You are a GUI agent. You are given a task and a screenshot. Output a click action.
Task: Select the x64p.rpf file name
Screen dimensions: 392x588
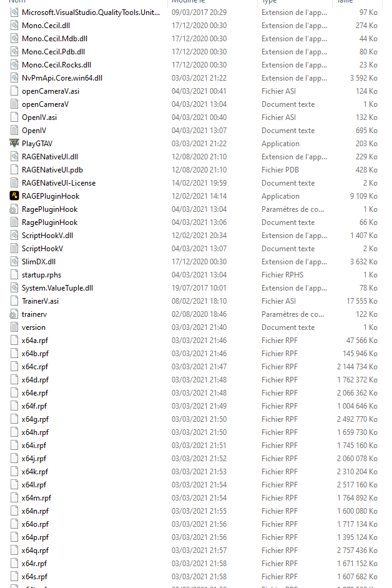click(x=35, y=537)
